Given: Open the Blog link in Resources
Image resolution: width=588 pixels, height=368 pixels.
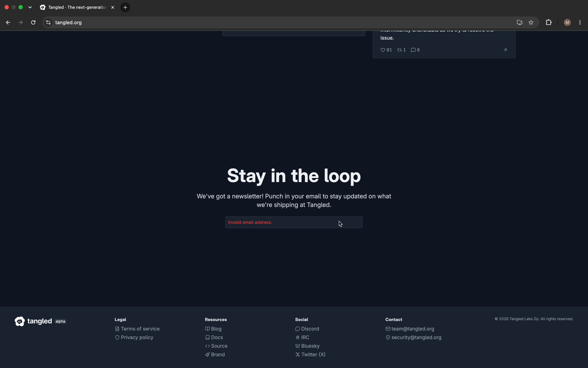Looking at the screenshot, I should click(x=213, y=329).
